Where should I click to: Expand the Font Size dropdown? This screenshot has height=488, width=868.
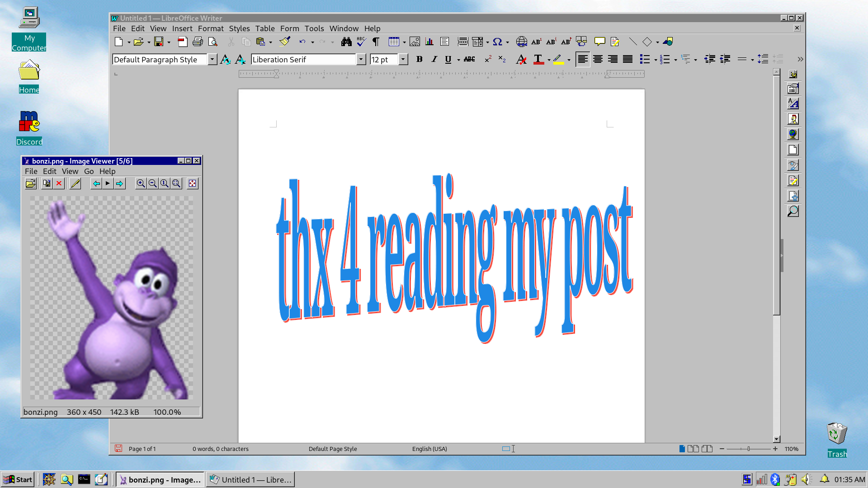click(x=403, y=59)
